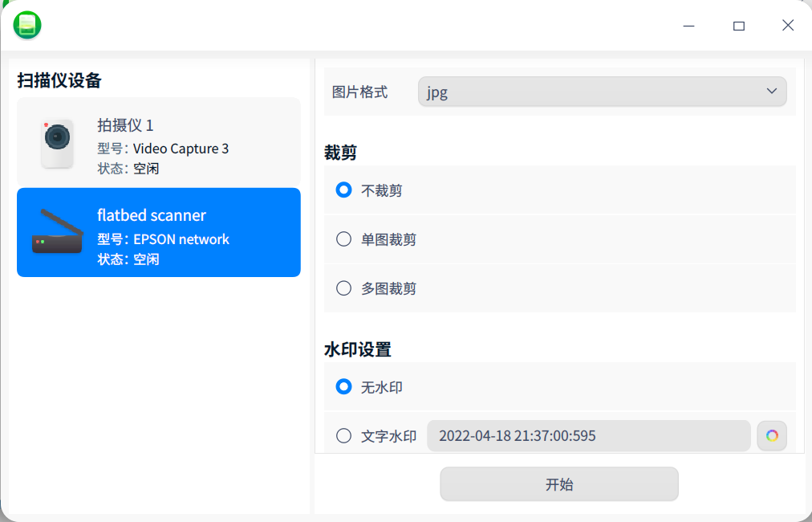Image resolution: width=812 pixels, height=522 pixels.
Task: Click the camera device icon for 拍摄仪 1
Action: point(57,144)
